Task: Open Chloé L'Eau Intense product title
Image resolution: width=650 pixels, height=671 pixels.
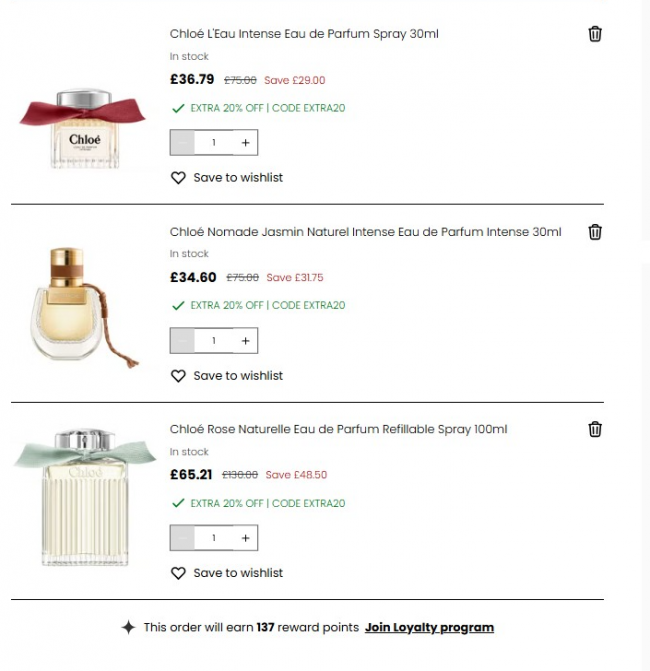Action: (x=304, y=34)
